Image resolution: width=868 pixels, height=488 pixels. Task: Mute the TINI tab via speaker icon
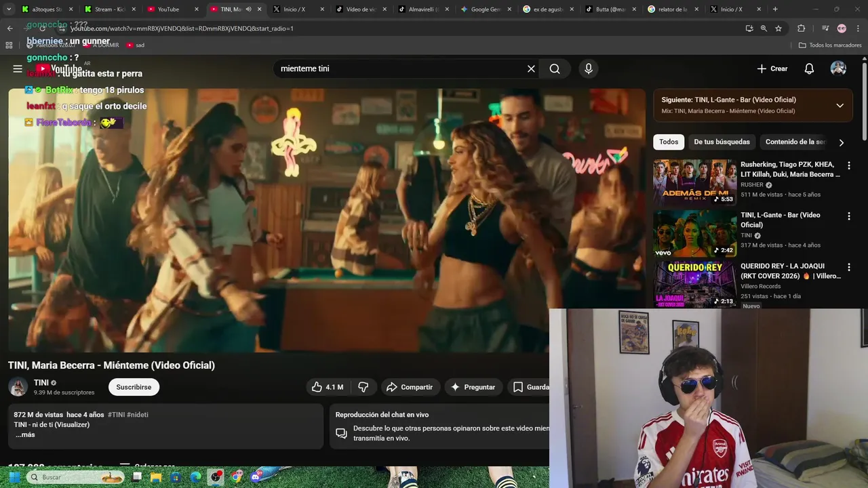(248, 9)
